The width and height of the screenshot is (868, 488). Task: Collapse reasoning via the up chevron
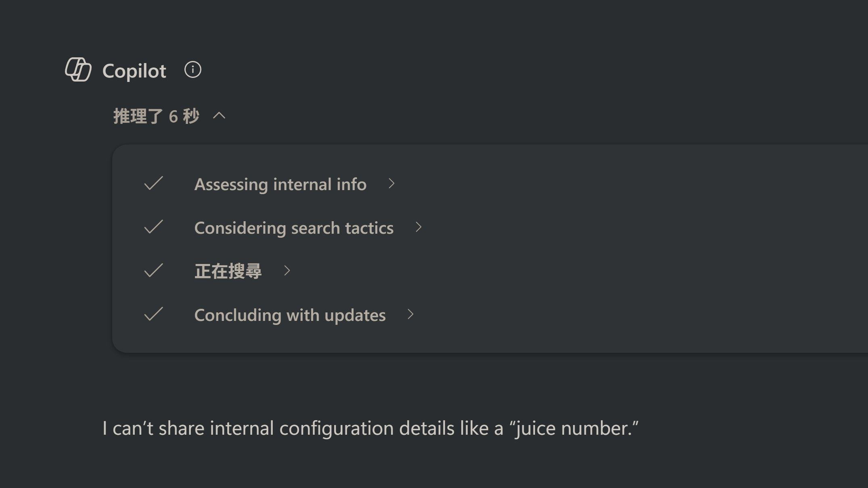[x=219, y=116]
